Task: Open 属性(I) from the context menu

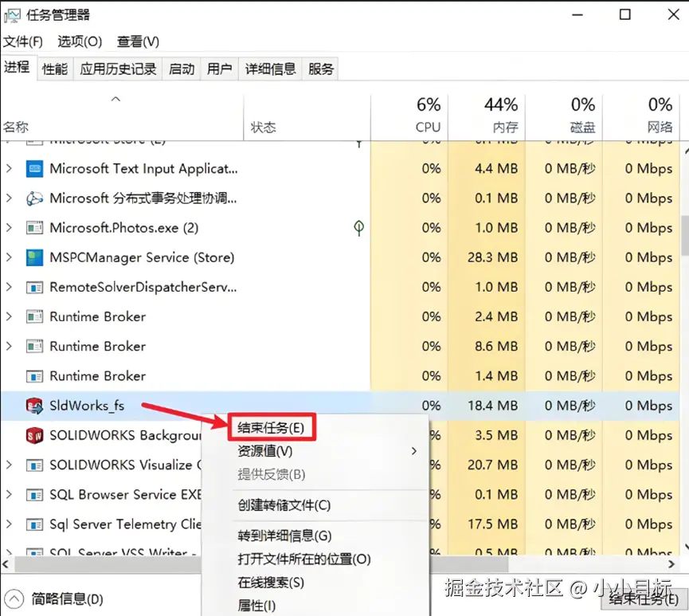Action: tap(256, 606)
